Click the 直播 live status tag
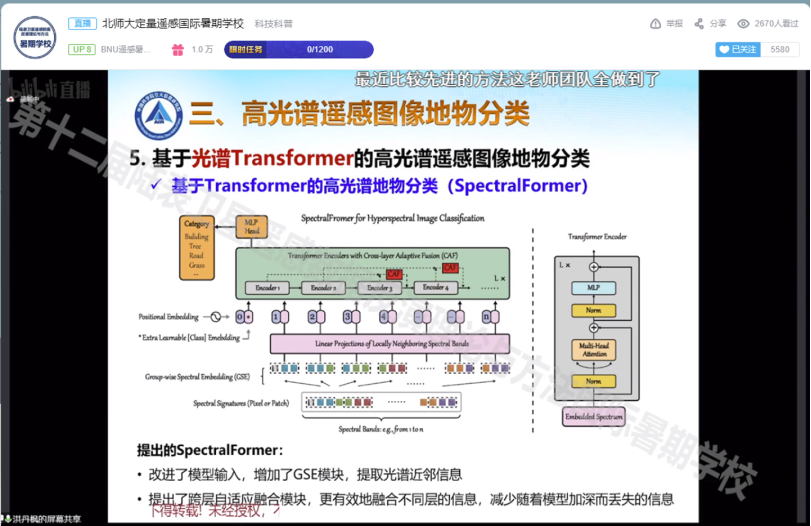The width and height of the screenshot is (811, 526). click(x=82, y=23)
